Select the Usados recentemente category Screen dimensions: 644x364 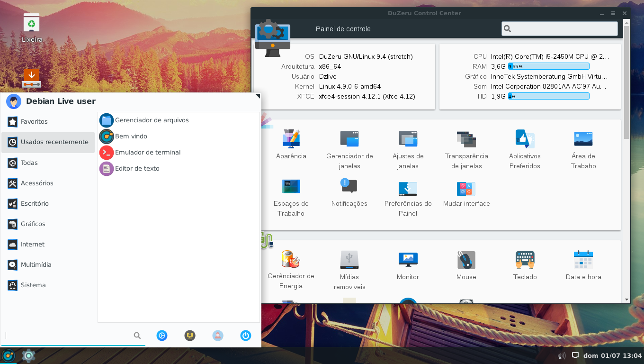(48, 142)
